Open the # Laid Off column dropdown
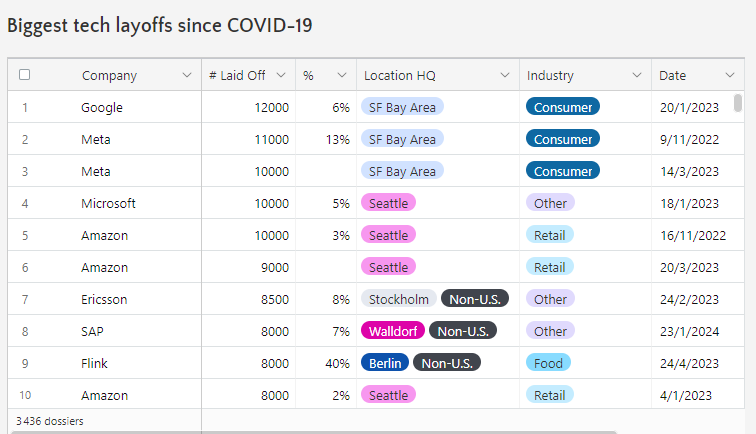The height and width of the screenshot is (434, 756). (281, 75)
